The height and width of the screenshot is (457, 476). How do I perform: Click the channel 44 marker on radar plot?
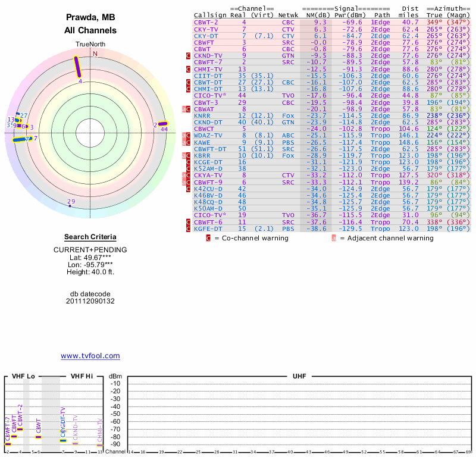point(162,124)
